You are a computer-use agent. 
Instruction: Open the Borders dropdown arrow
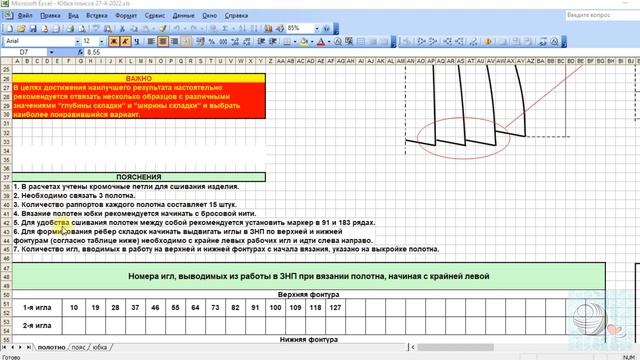pyautogui.click(x=295, y=42)
